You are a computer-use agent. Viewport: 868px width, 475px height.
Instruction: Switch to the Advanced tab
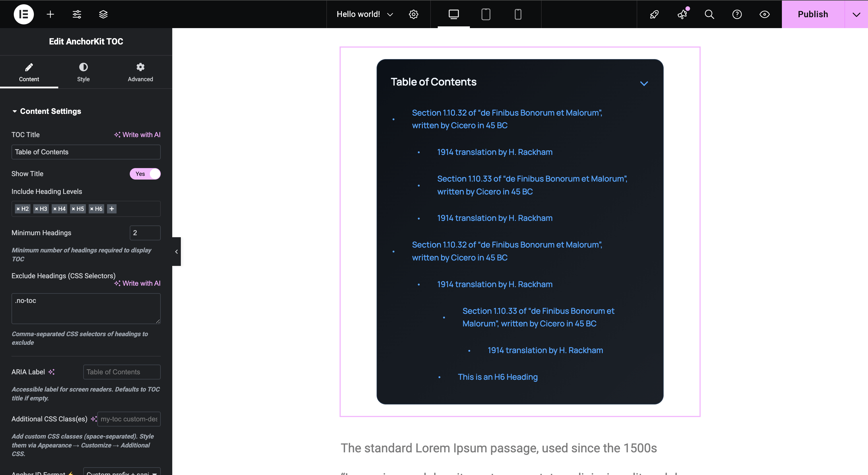coord(140,72)
